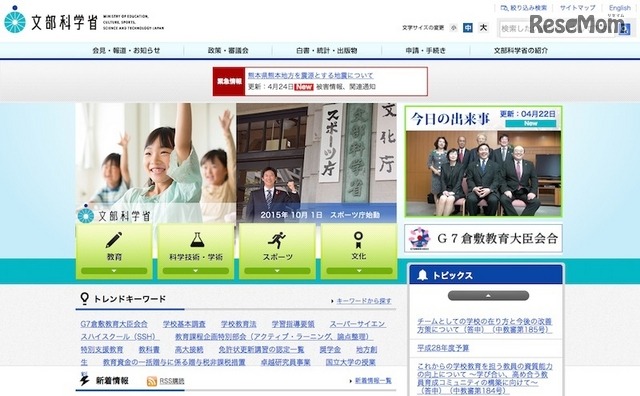
Task: Open the 免許状更新講習の認定一覧 keyword
Action: (261, 350)
